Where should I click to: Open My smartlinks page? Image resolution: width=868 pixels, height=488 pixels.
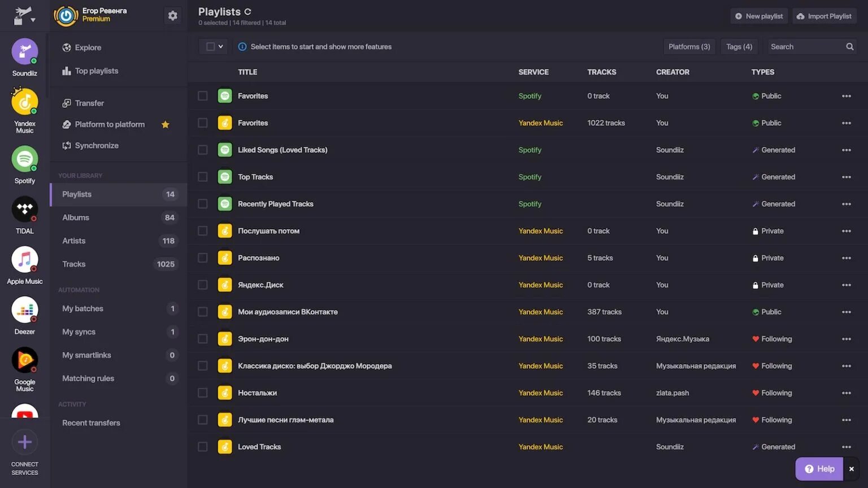[119, 355]
